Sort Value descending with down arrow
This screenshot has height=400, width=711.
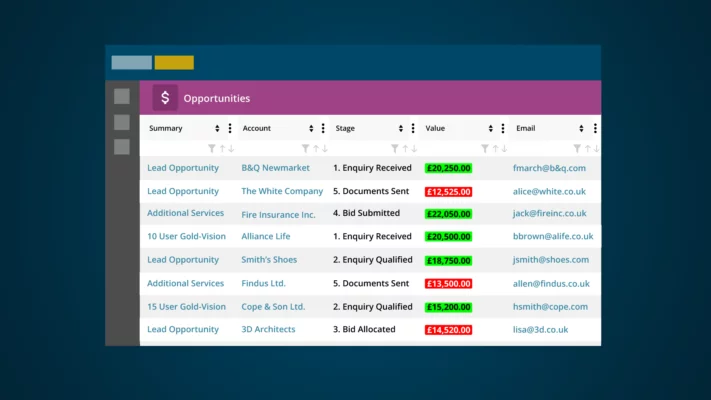coord(504,148)
